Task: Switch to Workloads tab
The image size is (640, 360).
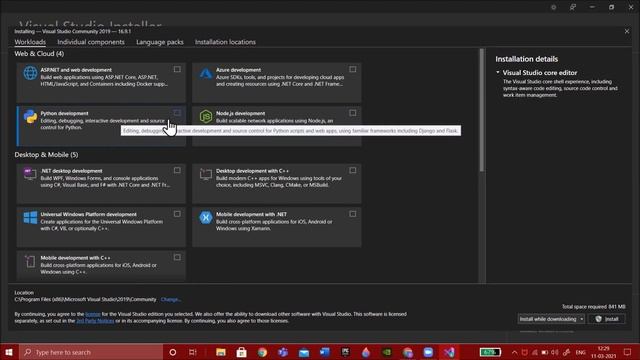Action: pos(30,42)
